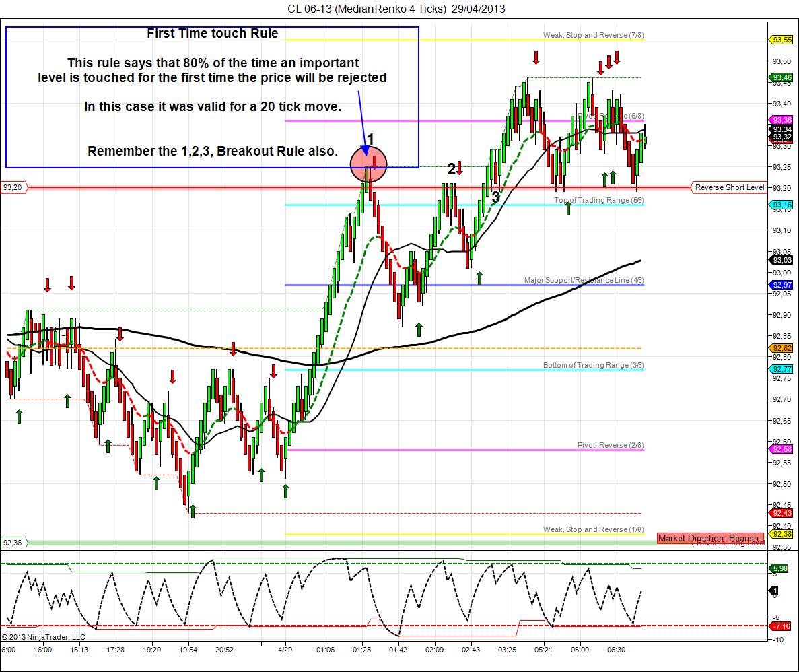Click the 20:52 time axis label
Image resolution: width=799 pixels, height=672 pixels.
224,650
